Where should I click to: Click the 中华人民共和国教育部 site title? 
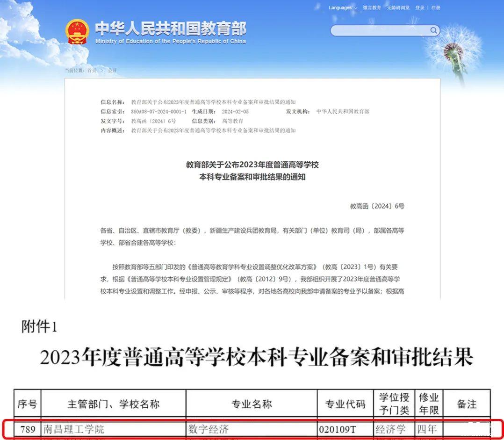171,29
